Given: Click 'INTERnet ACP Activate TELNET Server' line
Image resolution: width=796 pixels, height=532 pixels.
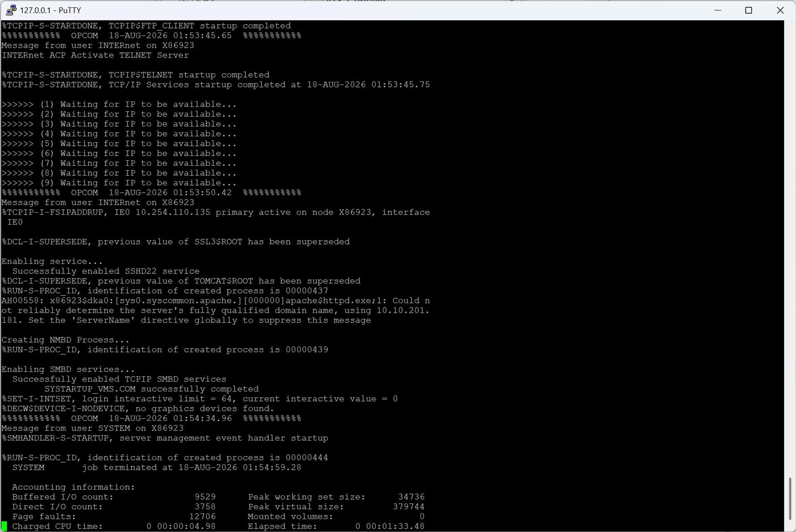Looking at the screenshot, I should [x=95, y=56].
